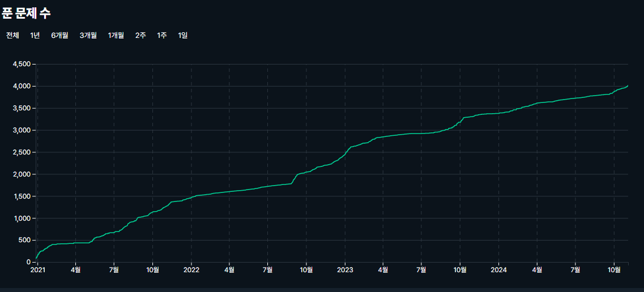This screenshot has width=644, height=292.
Task: Click the line's starting point at 2021
Action: (x=37, y=258)
